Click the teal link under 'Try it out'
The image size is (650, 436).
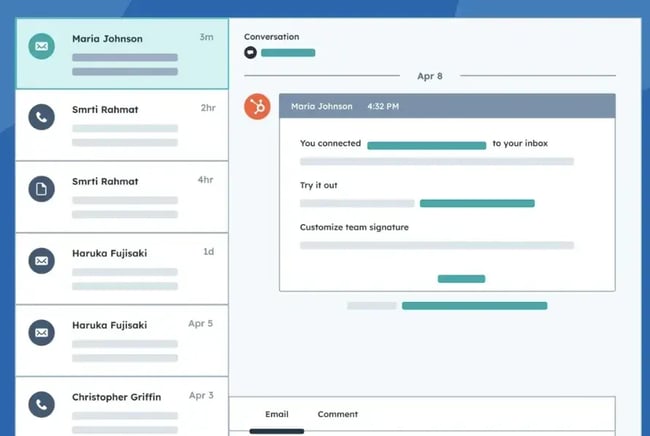pyautogui.click(x=477, y=203)
